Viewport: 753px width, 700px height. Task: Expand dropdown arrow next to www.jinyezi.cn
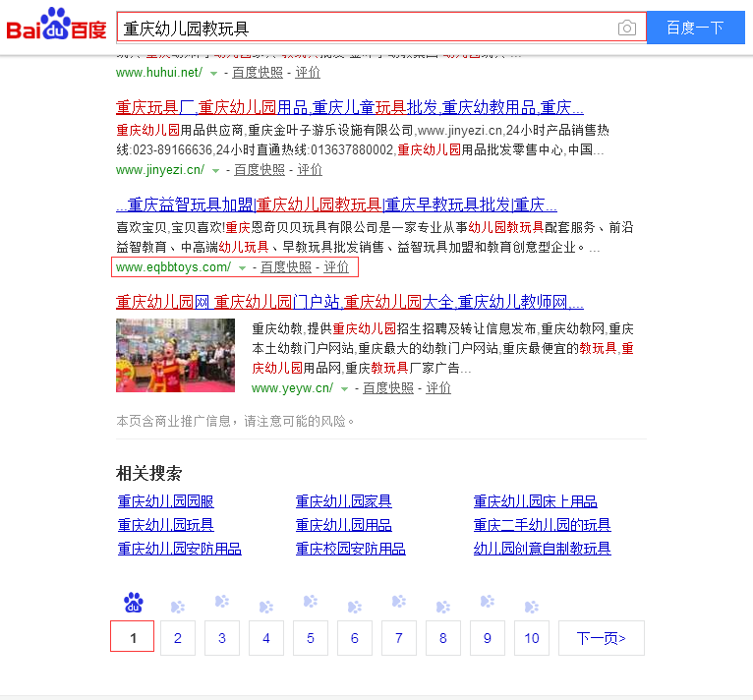pos(214,170)
